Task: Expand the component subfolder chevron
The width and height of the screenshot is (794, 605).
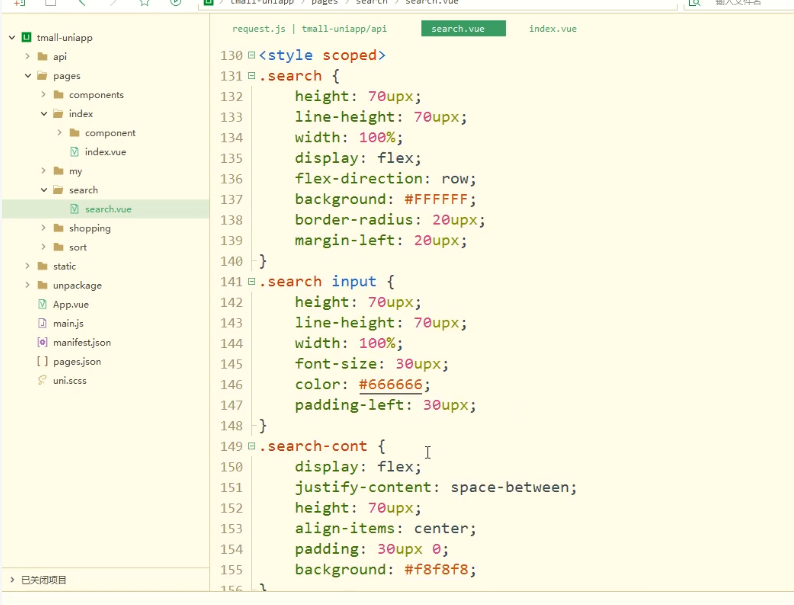Action: tap(60, 133)
